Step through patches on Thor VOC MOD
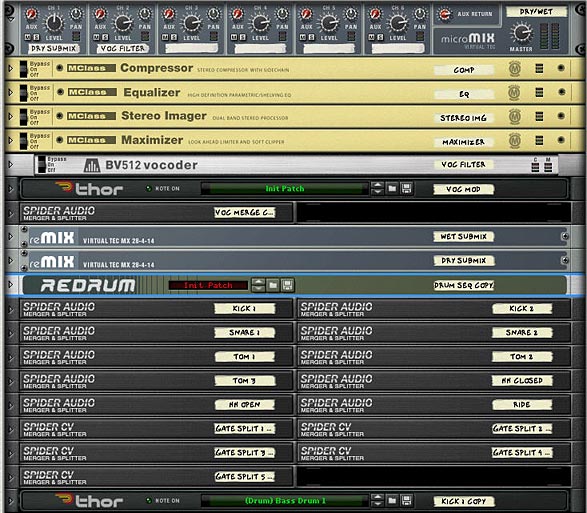The width and height of the screenshot is (587, 513). point(377,188)
